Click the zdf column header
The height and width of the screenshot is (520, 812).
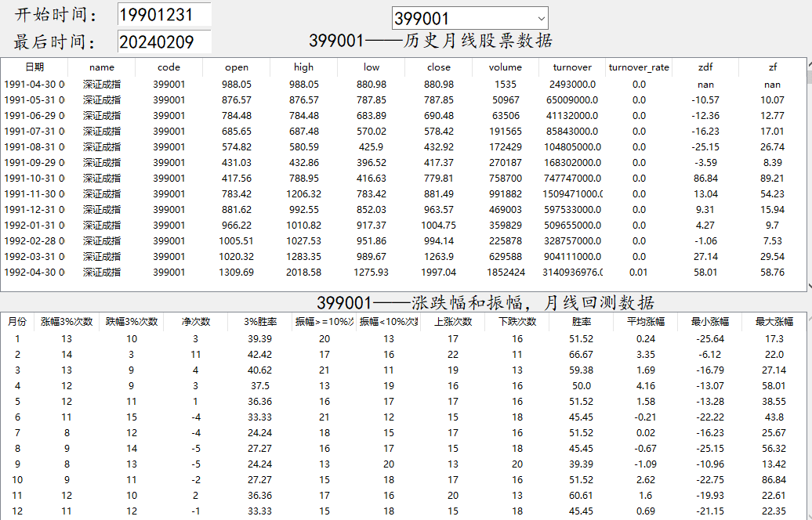[705, 67]
